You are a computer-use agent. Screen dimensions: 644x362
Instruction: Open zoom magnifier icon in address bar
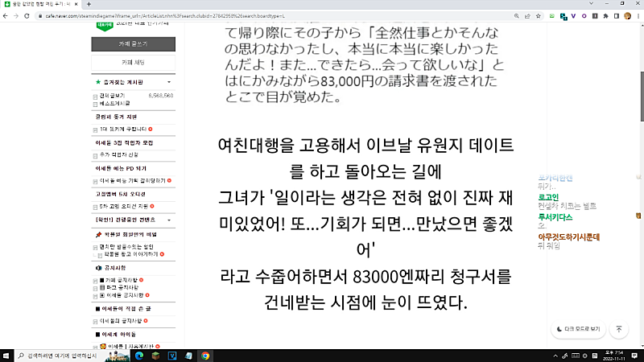pos(517,16)
